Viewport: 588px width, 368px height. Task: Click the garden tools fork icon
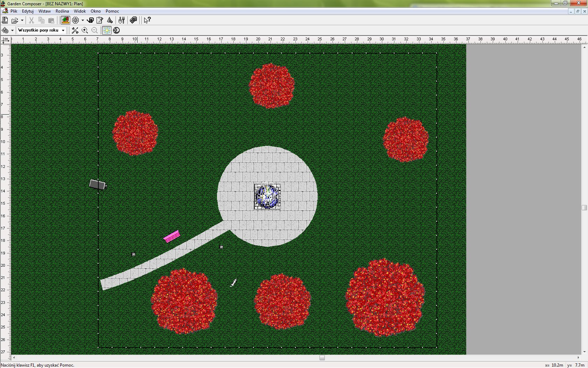pyautogui.click(x=122, y=20)
